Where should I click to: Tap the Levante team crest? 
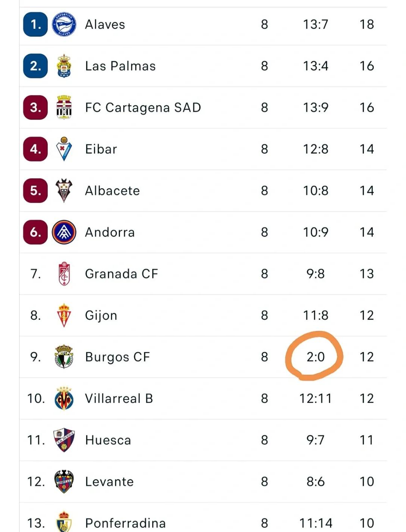64,482
